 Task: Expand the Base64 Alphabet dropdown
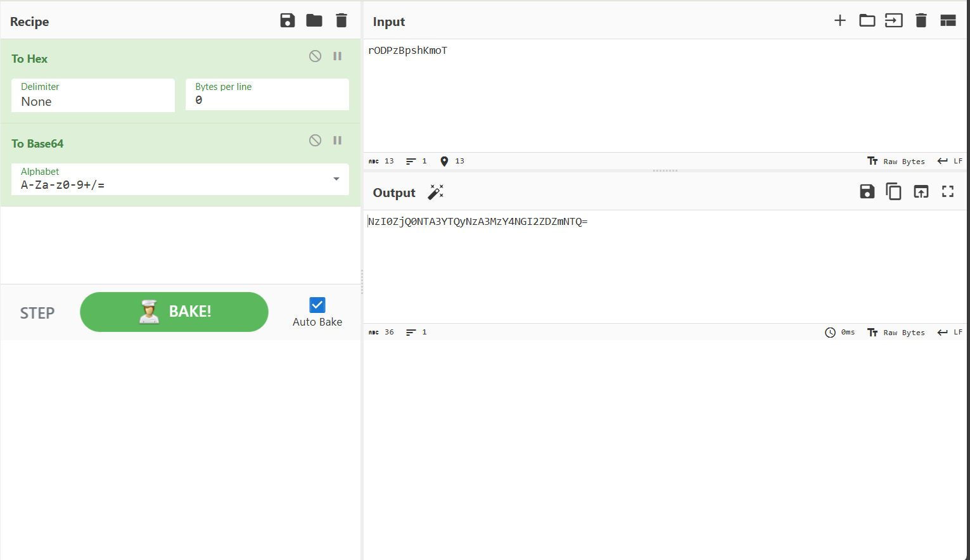[x=336, y=179]
